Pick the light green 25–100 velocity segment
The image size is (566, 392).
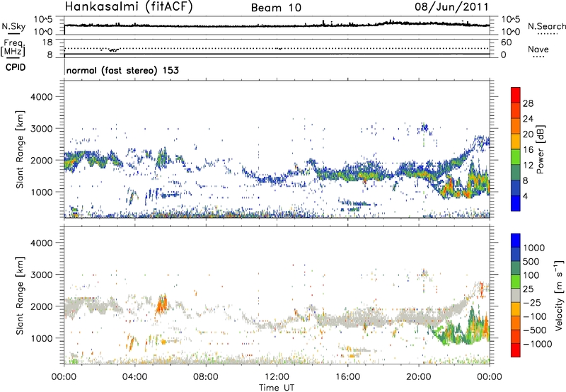pos(516,282)
